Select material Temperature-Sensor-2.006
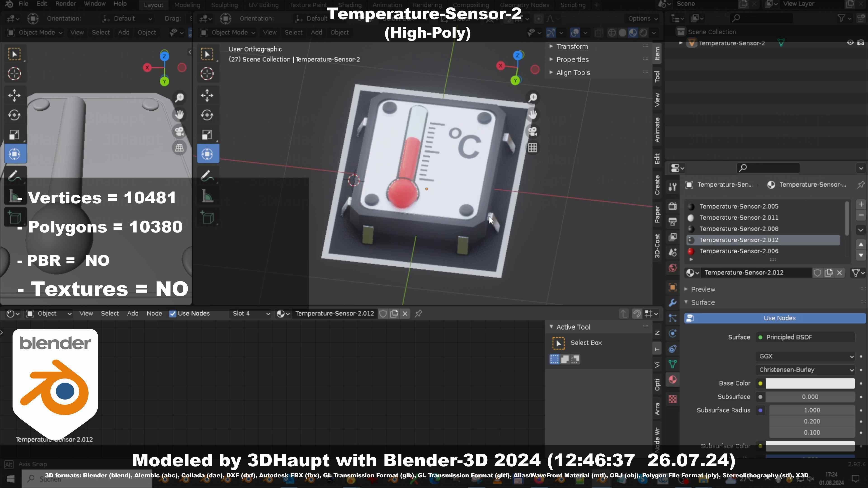 point(763,251)
